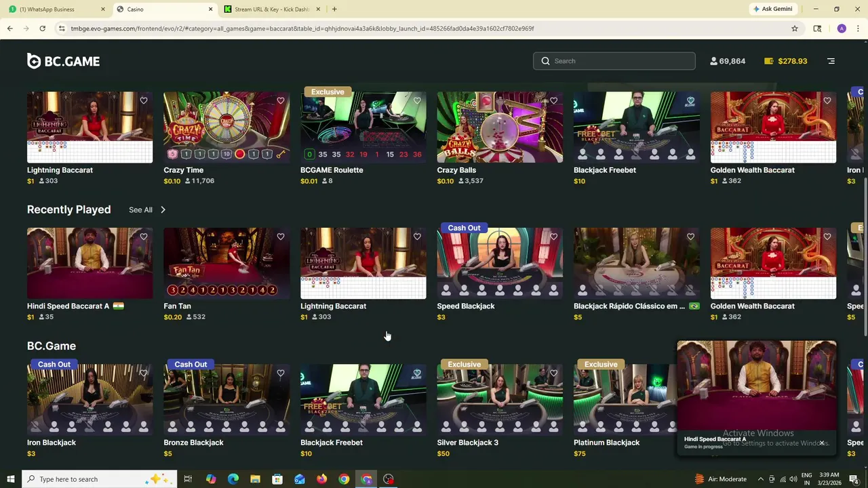Click the arrow next to See All

163,209
